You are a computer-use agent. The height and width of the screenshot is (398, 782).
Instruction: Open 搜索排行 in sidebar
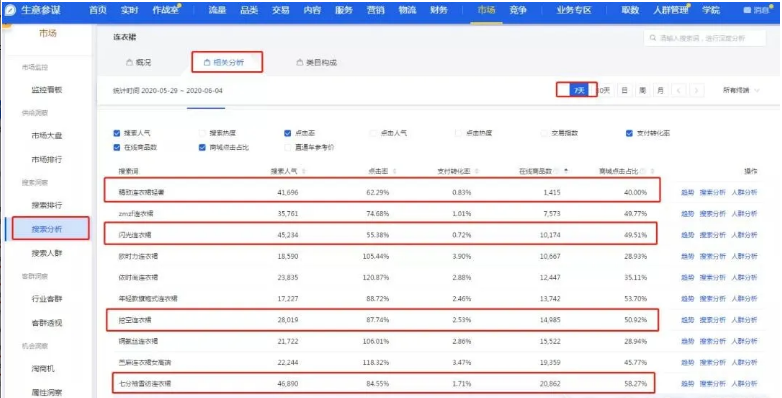coord(47,205)
